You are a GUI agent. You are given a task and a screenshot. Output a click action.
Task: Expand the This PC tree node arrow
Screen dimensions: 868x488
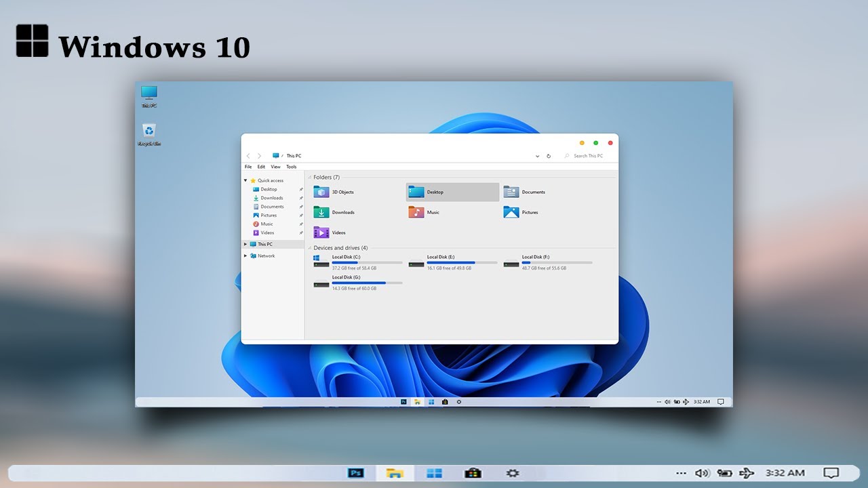[x=245, y=244]
